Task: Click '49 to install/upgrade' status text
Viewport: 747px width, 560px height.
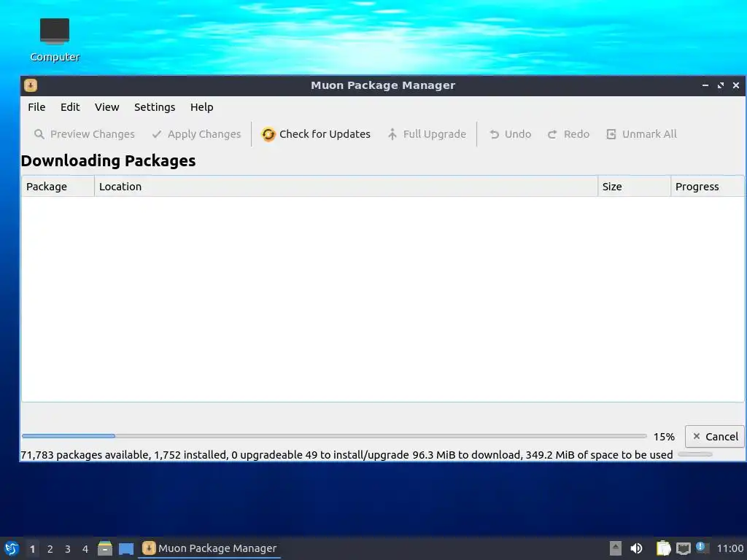Action: pos(357,455)
